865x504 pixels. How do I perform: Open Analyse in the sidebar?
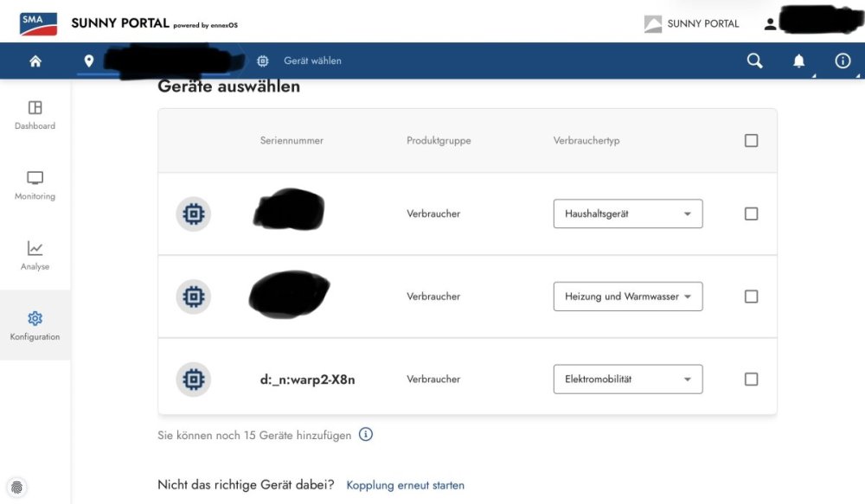35,255
